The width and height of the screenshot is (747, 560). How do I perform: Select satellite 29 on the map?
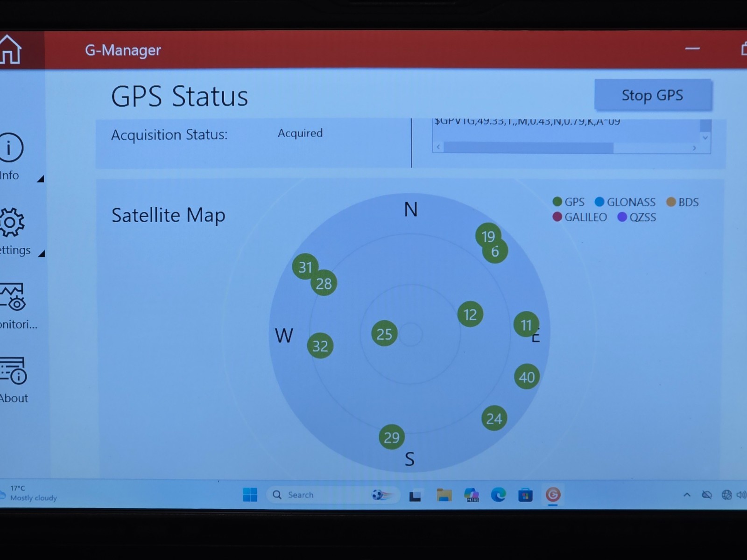(x=391, y=437)
